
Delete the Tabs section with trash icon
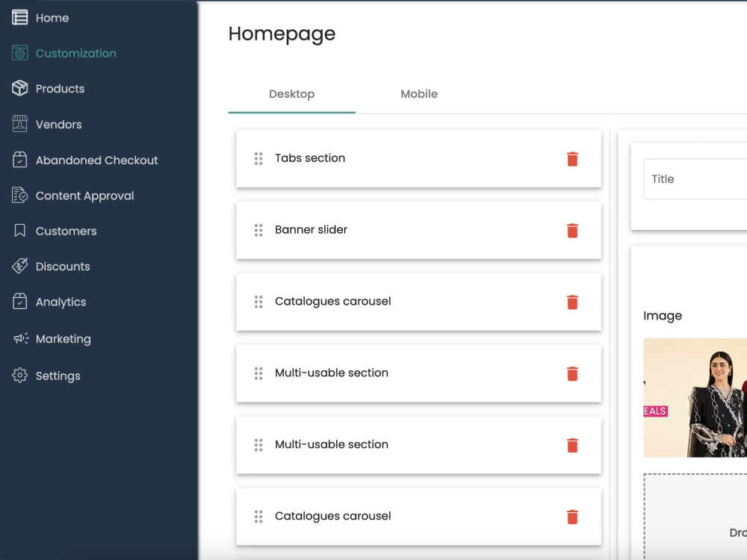[572, 158]
